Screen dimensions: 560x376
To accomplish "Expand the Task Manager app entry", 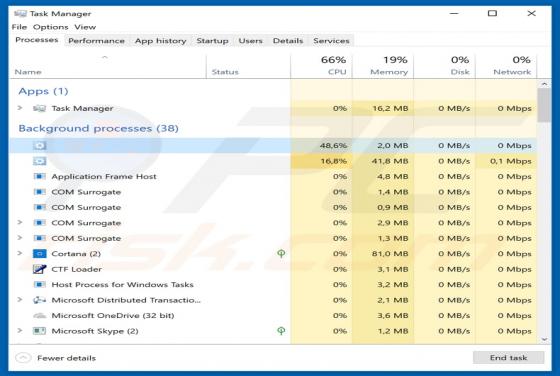I will (20, 108).
